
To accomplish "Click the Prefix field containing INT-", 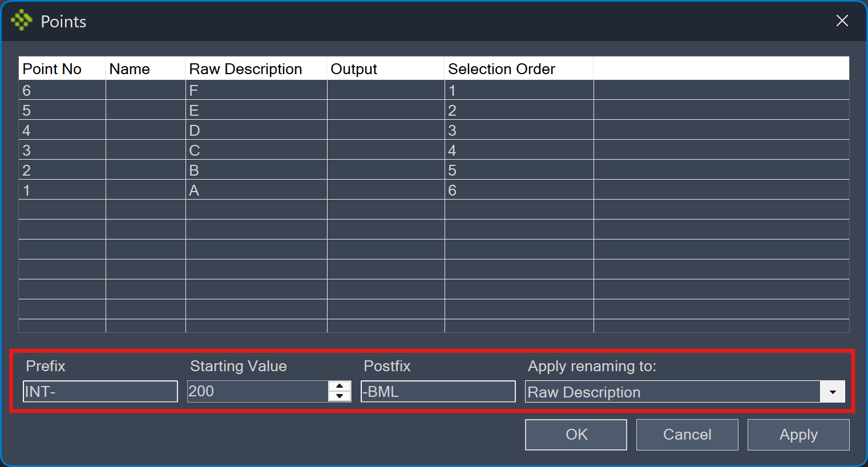I will (100, 392).
